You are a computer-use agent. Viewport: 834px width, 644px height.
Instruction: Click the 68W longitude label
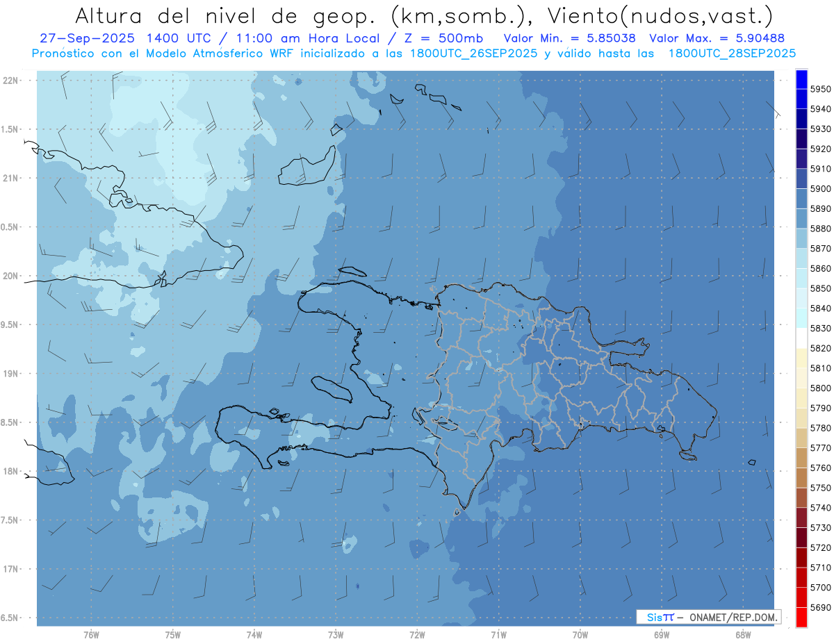coord(743,635)
